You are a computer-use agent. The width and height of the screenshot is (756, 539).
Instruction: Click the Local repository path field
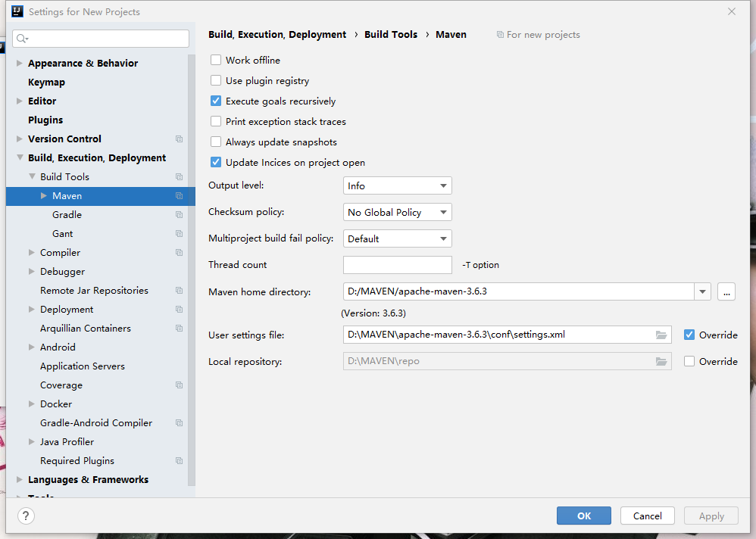(x=508, y=361)
